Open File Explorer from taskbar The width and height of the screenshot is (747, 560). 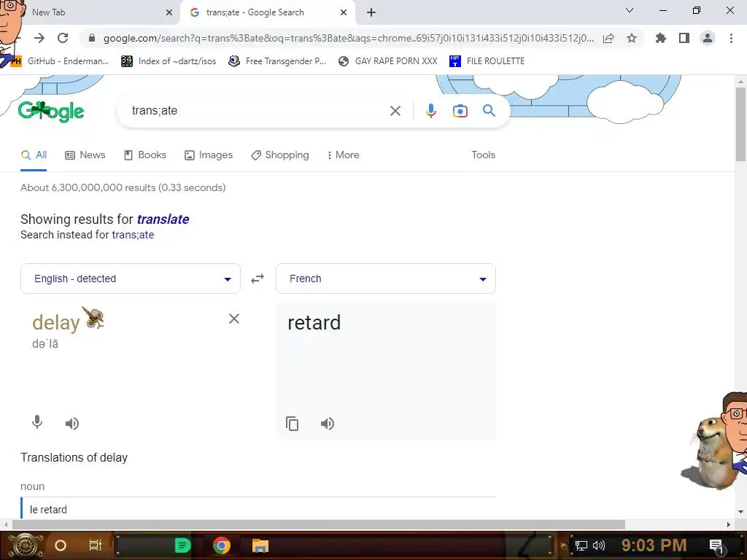tap(260, 545)
